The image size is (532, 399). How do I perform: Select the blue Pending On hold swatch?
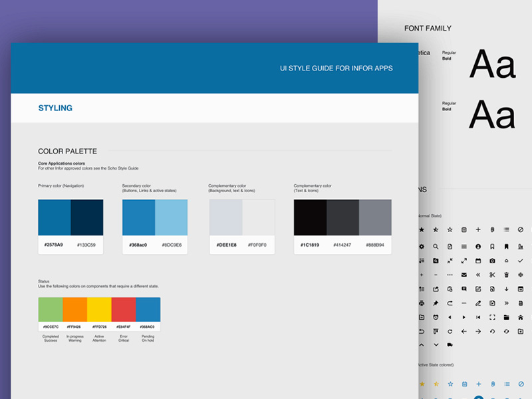(x=148, y=309)
